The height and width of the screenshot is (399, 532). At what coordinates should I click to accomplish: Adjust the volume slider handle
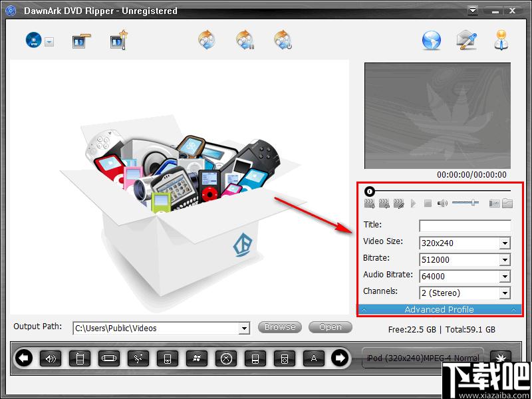pos(474,203)
